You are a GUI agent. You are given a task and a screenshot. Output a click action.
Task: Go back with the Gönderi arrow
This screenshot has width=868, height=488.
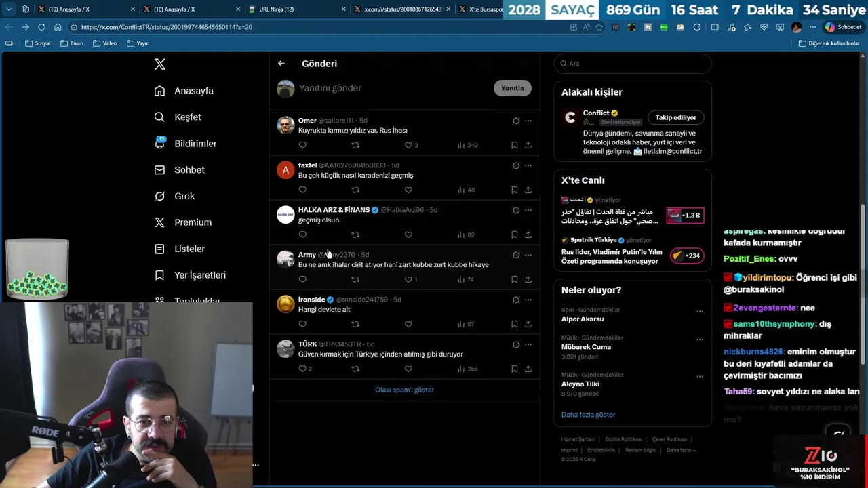tap(281, 64)
